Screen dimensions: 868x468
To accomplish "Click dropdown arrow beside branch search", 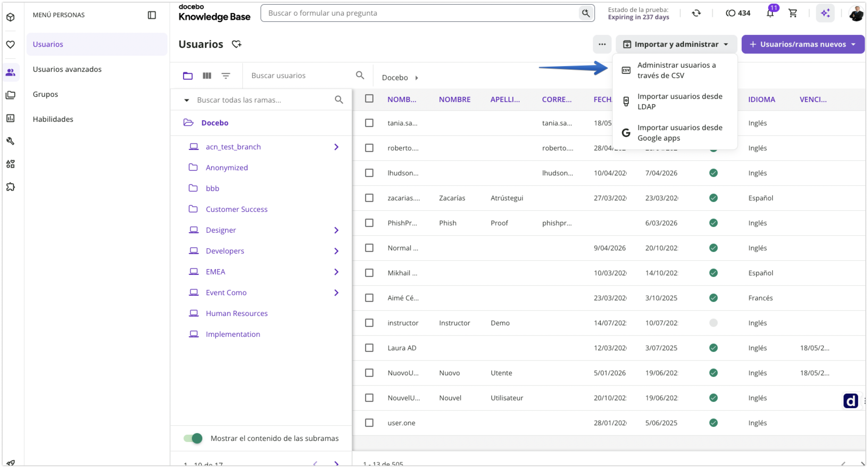I will point(186,100).
